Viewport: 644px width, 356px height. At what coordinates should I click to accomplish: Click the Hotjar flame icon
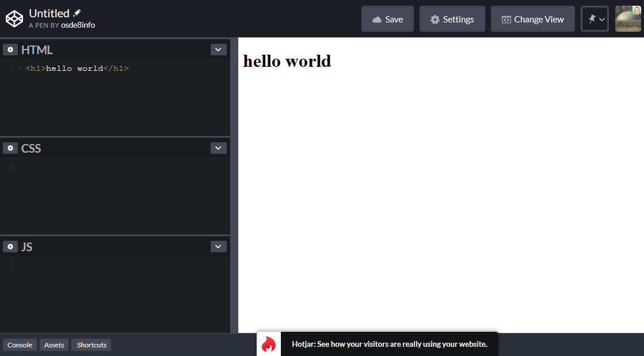(269, 344)
